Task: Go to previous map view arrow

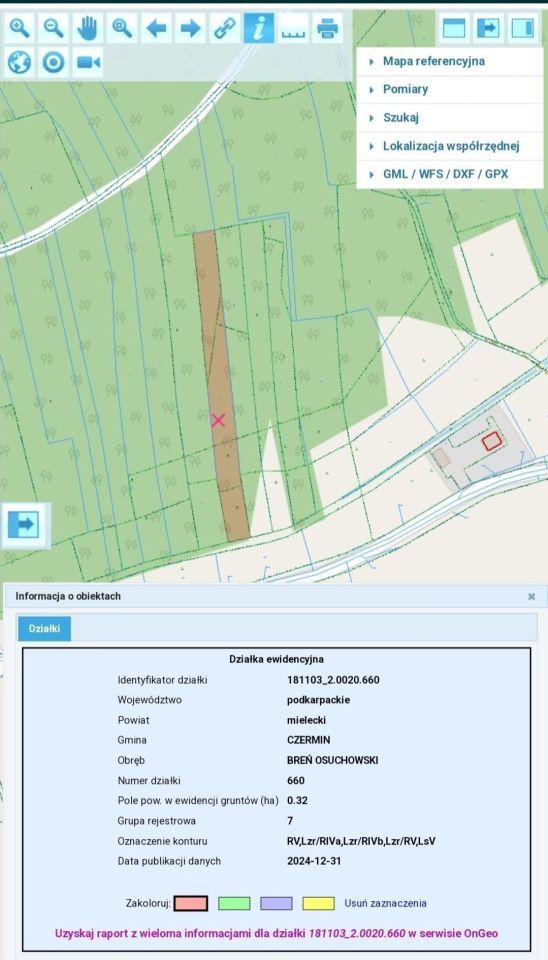Action: point(156,28)
